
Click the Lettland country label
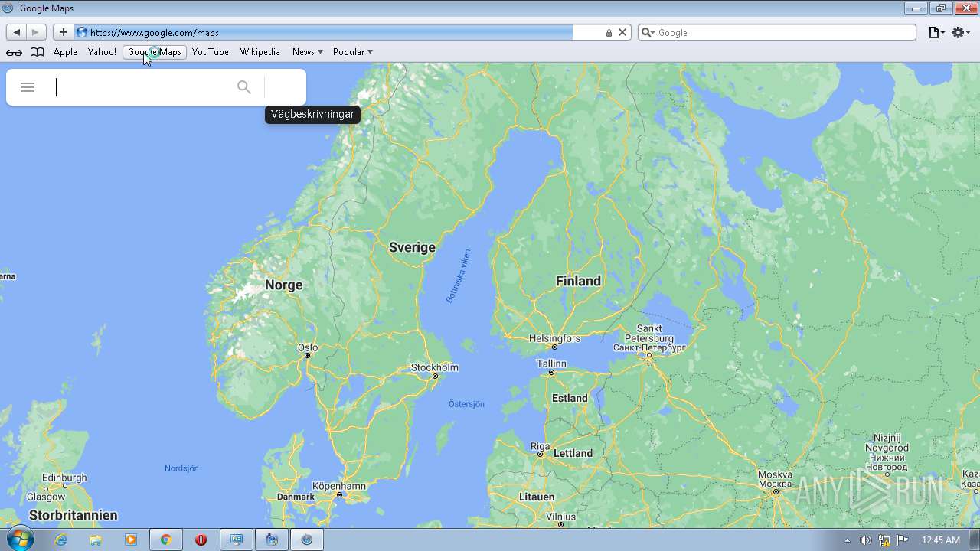pos(573,453)
